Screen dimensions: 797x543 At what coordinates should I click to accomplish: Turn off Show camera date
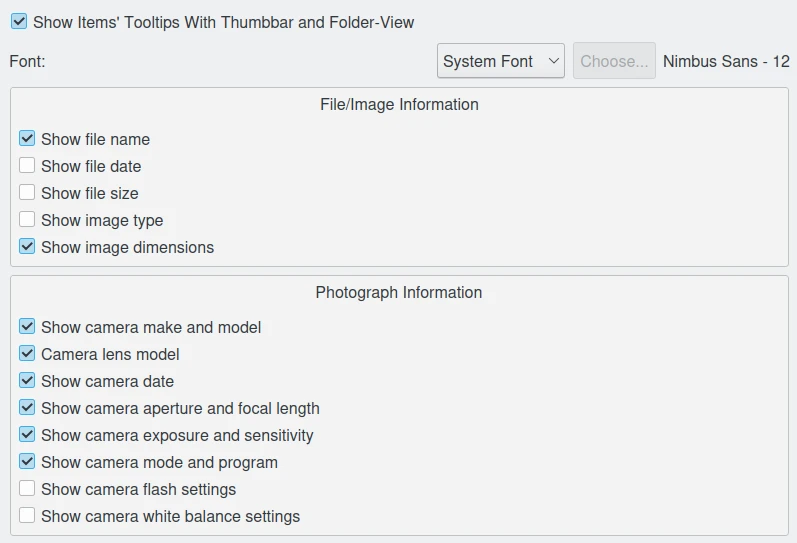pos(27,381)
